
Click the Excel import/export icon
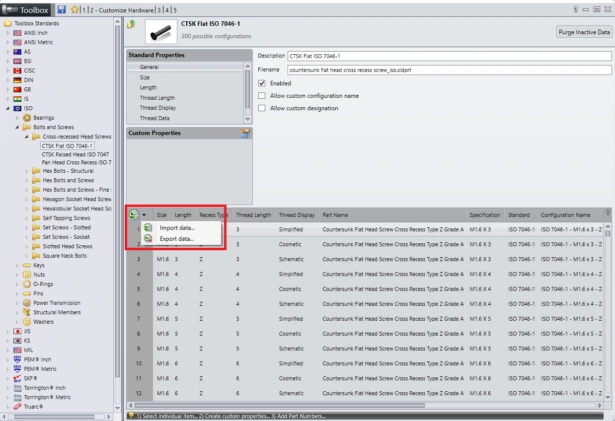click(133, 215)
